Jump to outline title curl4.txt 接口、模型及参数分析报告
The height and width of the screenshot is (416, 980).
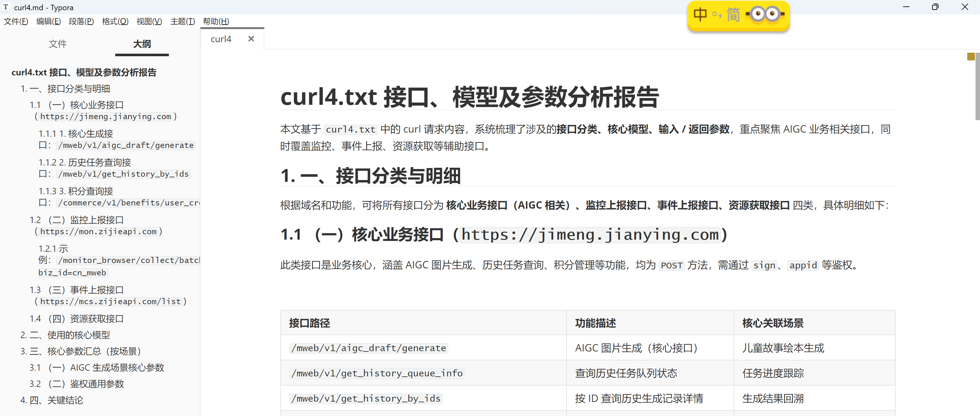84,73
